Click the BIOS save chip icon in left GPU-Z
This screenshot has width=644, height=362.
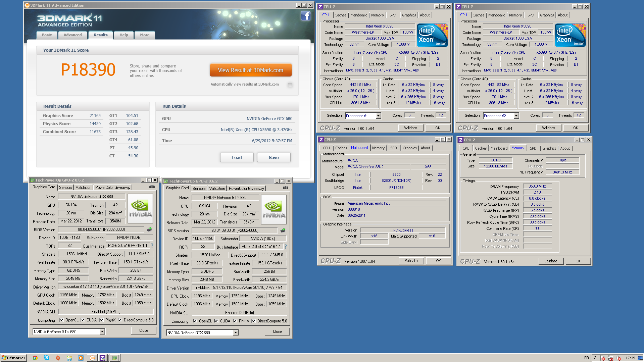point(149,229)
